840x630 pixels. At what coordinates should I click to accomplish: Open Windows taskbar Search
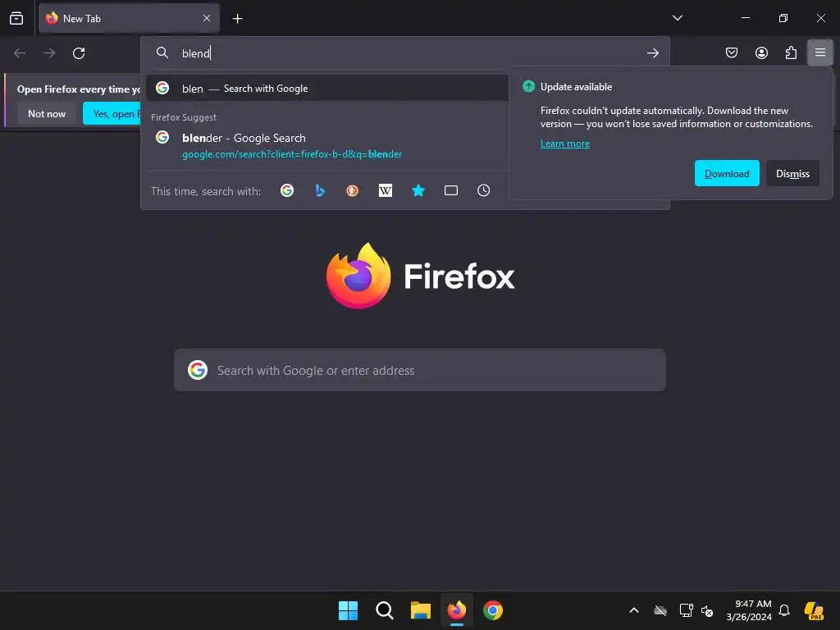(384, 610)
